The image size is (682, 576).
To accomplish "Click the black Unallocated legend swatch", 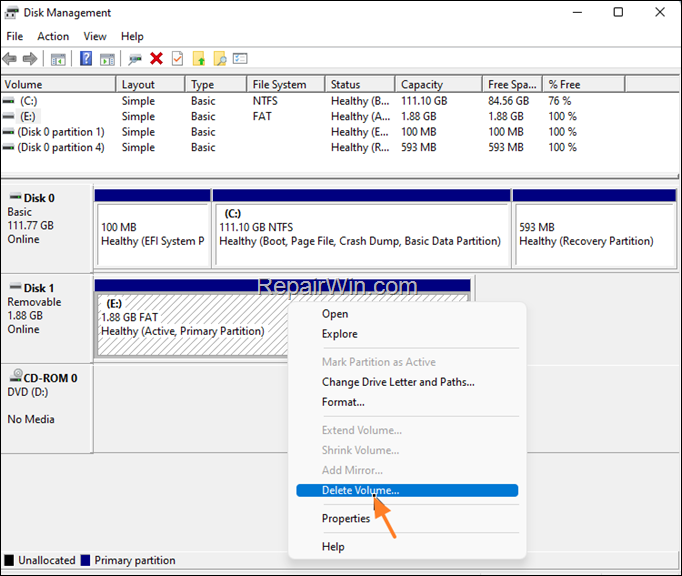I will click(9, 560).
